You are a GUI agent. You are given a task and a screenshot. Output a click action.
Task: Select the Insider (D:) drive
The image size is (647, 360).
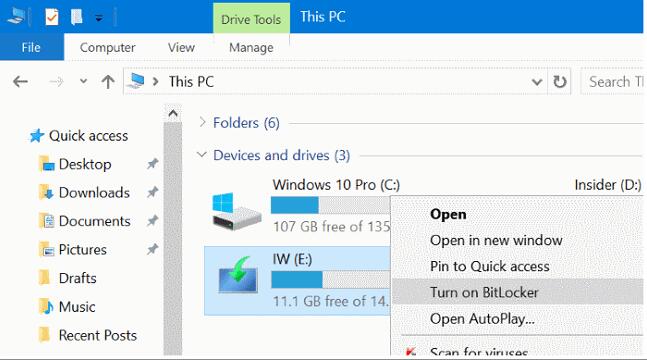[607, 185]
